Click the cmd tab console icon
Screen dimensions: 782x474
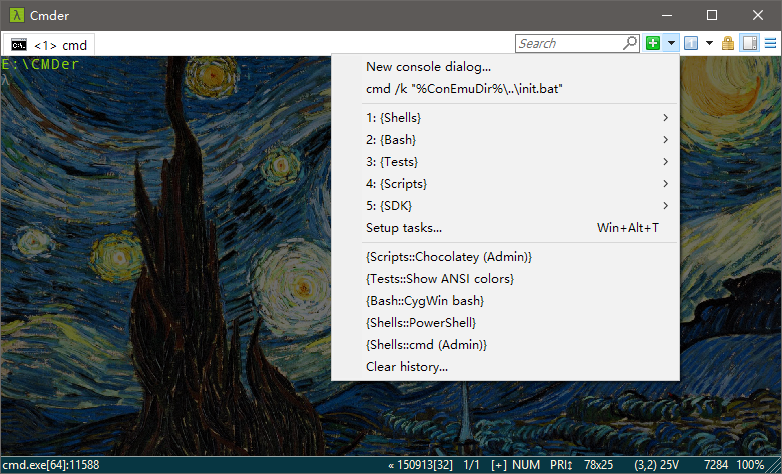point(18,45)
